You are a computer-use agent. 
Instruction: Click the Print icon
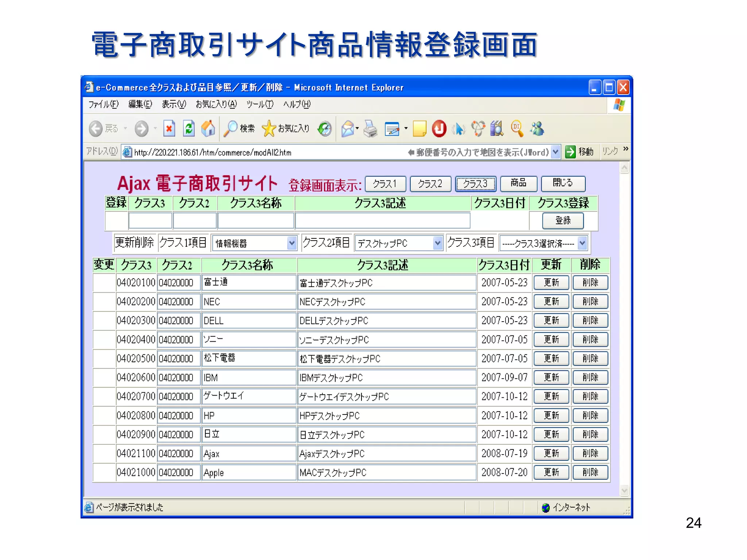(371, 129)
